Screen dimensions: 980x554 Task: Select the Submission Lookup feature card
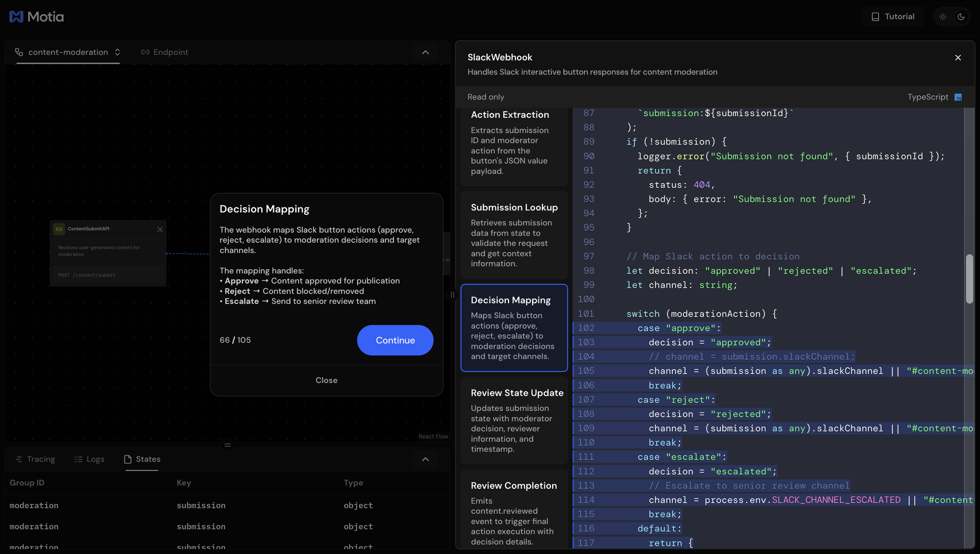click(x=514, y=235)
